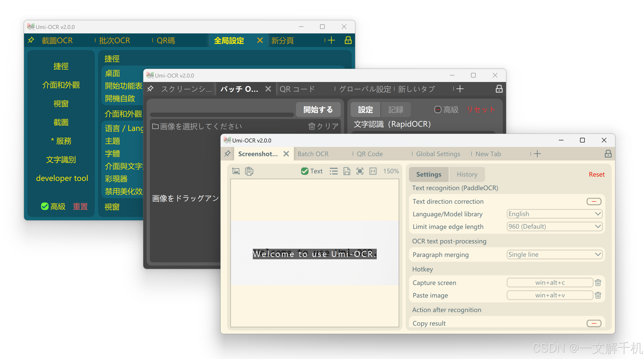Expand the Limit image edge length dropdown

point(554,226)
